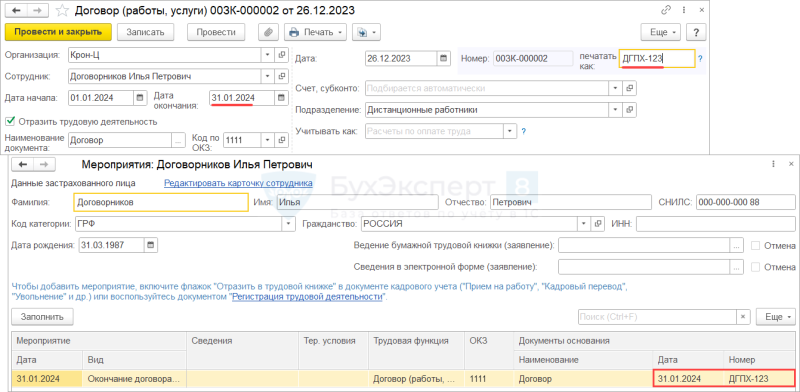The height and width of the screenshot is (392, 800).
Task: Open Счет, субконто selection form icon
Action: click(630, 88)
